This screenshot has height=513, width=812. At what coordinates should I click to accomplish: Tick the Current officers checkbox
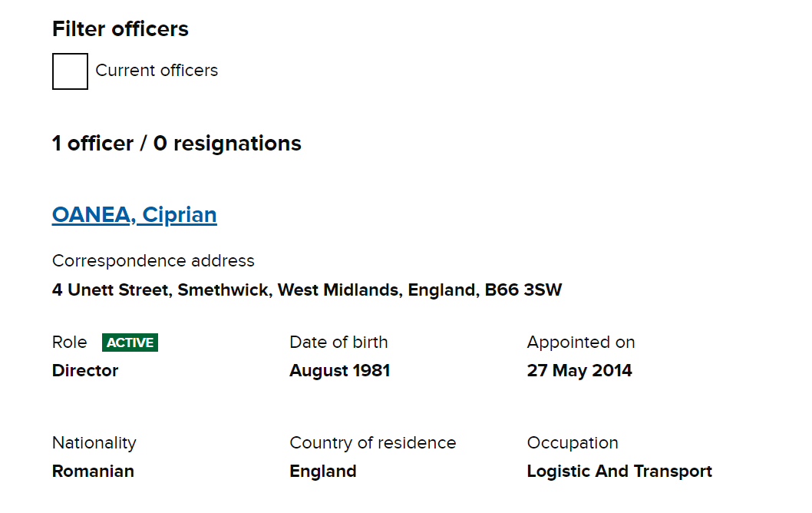(70, 71)
